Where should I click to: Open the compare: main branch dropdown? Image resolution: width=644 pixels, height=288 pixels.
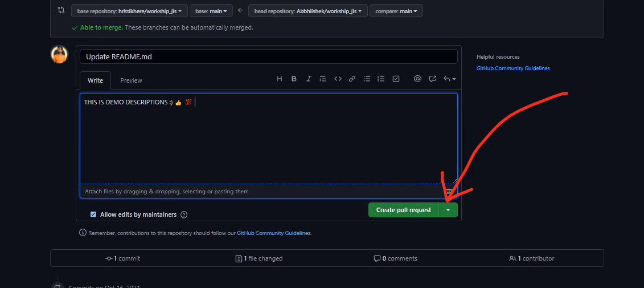[396, 11]
